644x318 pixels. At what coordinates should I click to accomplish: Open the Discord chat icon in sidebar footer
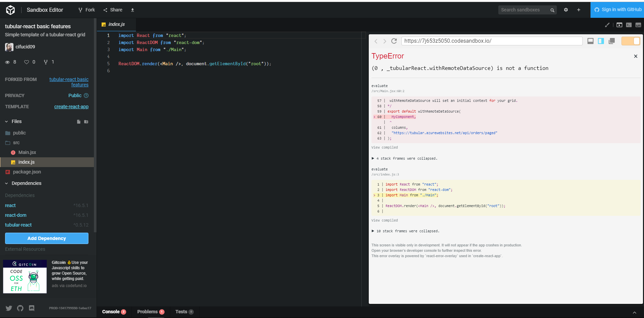32,308
